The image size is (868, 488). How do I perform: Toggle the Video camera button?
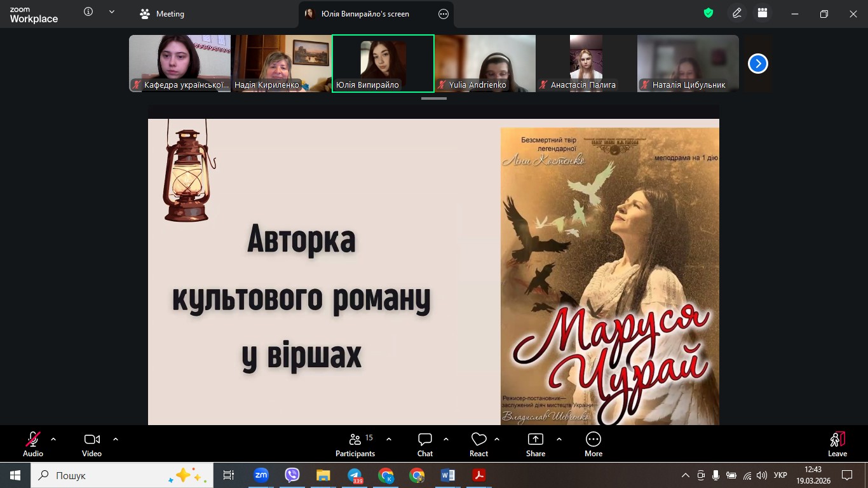tap(92, 444)
